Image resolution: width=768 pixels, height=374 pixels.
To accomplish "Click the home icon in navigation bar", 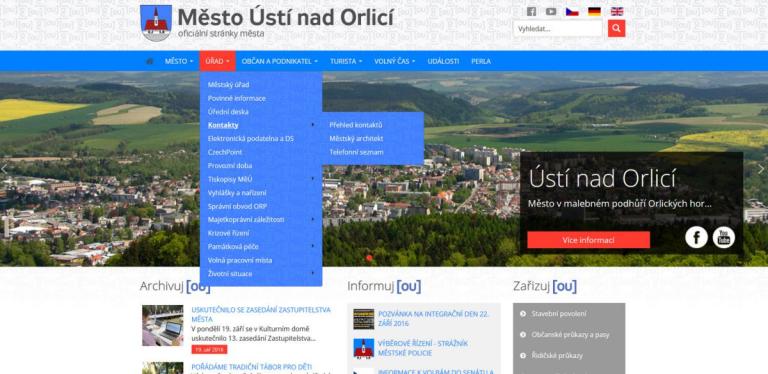I will [149, 61].
